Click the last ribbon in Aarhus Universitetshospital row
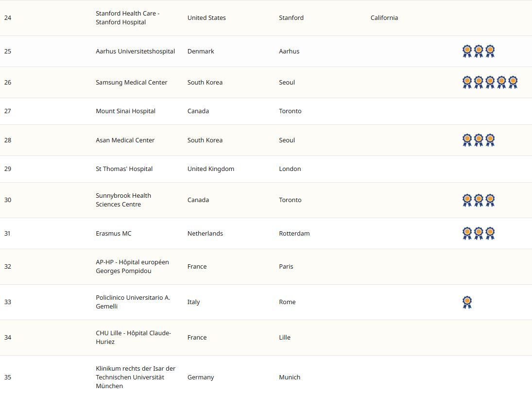The width and height of the screenshot is (532, 393). (x=490, y=51)
